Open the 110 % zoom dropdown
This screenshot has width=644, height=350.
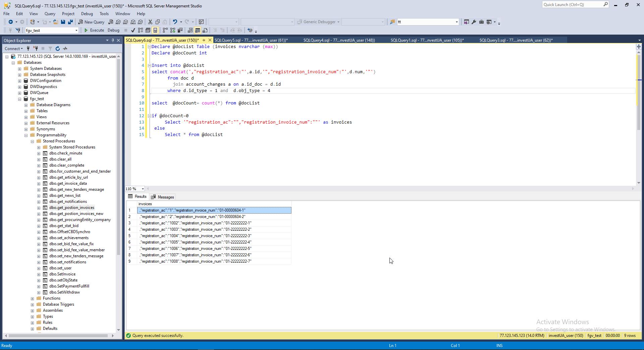point(143,189)
